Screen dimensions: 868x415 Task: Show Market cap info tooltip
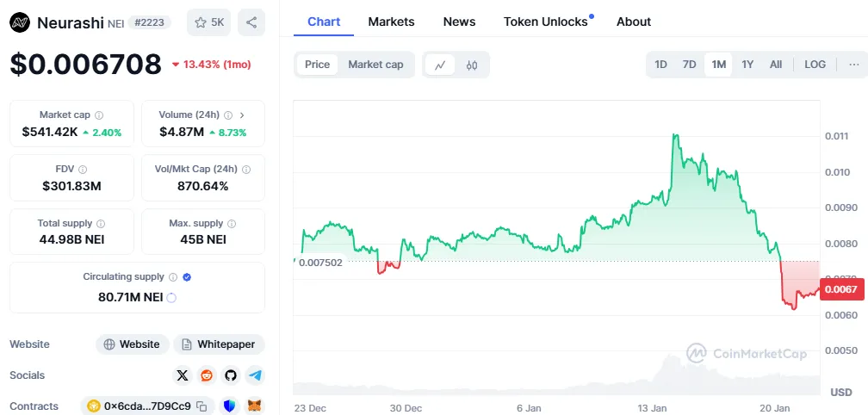(99, 115)
